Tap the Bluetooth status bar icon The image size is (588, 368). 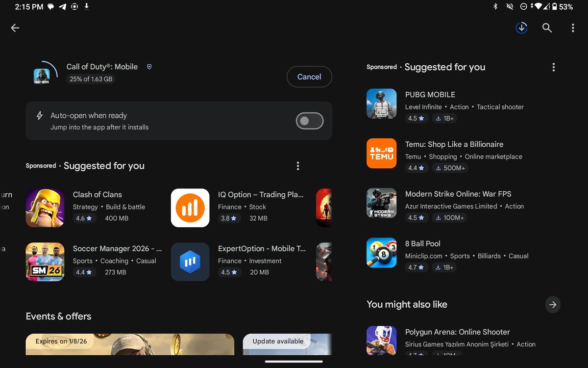495,7
